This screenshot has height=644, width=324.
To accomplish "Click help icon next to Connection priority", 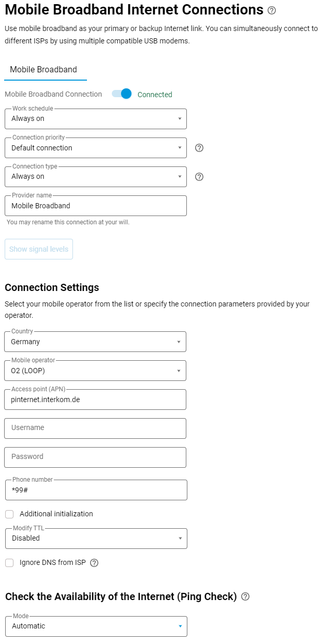I will 199,148.
